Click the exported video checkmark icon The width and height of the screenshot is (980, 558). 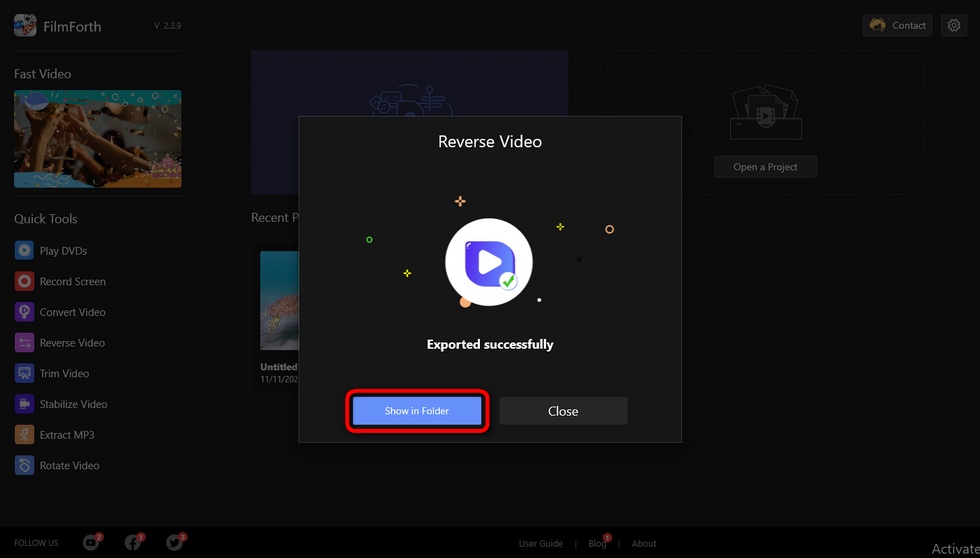[x=508, y=281]
